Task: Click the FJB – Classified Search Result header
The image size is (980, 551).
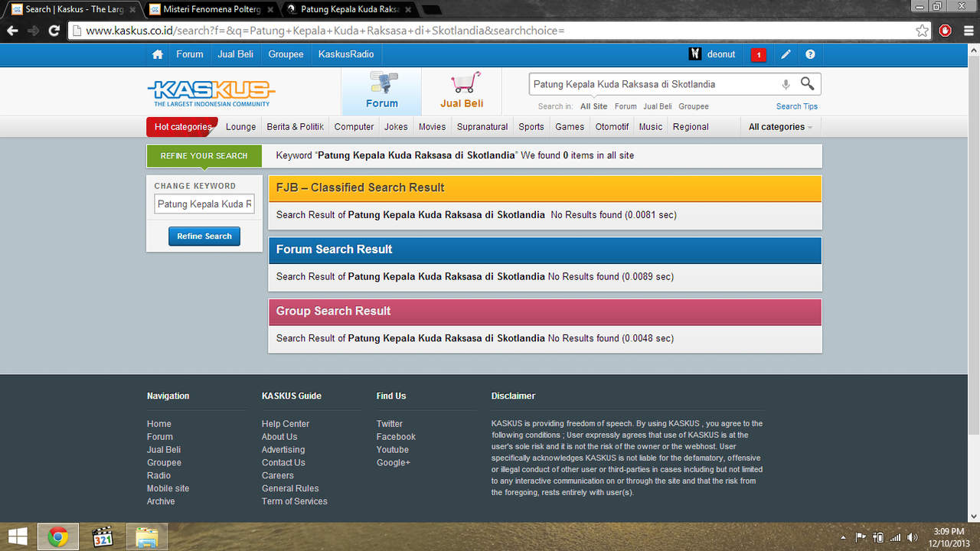Action: 545,188
